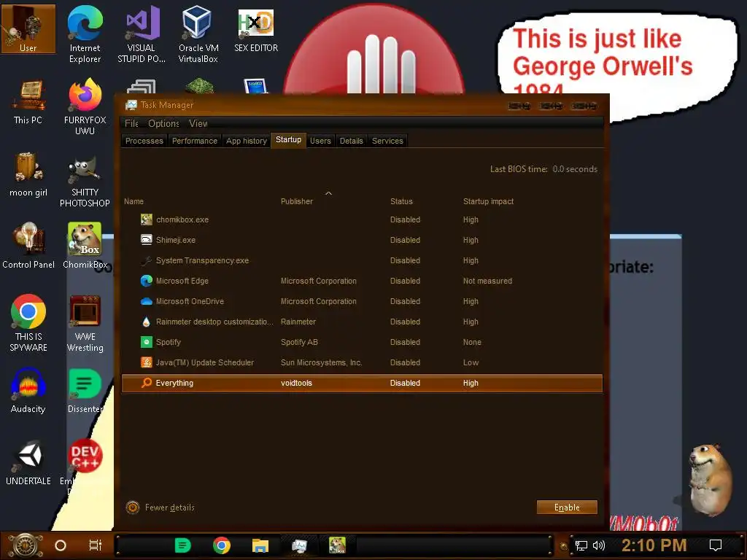Screen dimensions: 747x560
Task: Launch UNDERTALE Unity icon
Action: click(28, 463)
